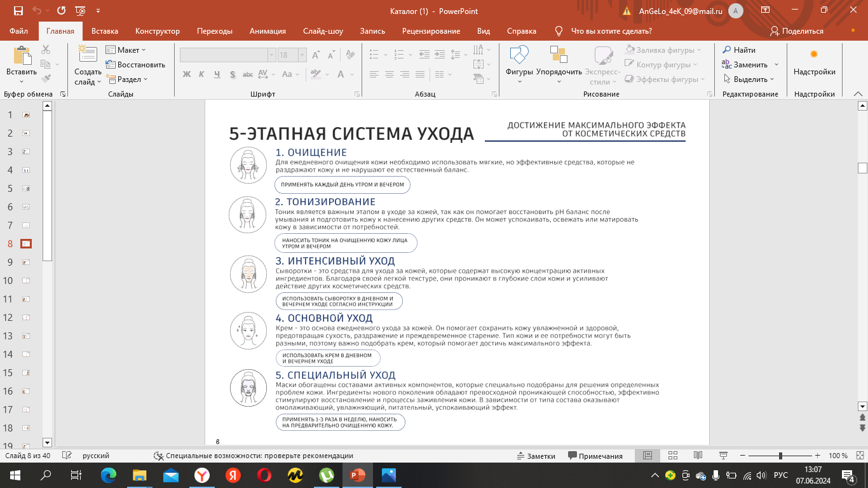Click the Share (Поделиться) button
This screenshot has width=868, height=488.
(x=797, y=31)
